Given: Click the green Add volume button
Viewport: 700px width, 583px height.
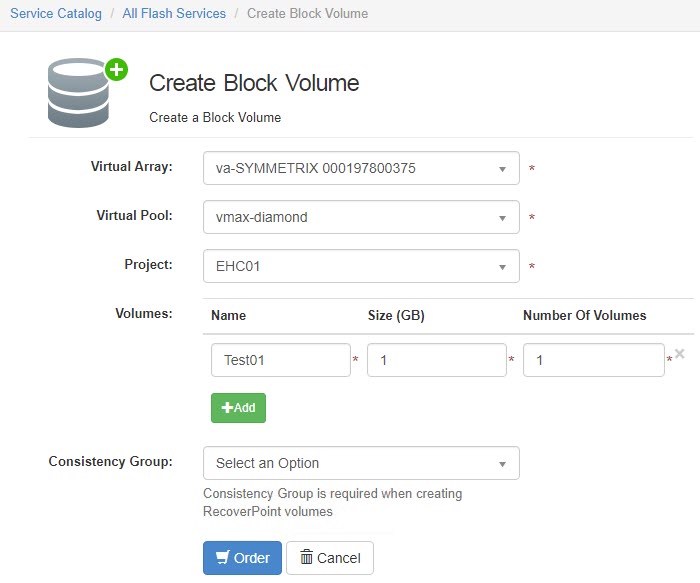Looking at the screenshot, I should (238, 408).
